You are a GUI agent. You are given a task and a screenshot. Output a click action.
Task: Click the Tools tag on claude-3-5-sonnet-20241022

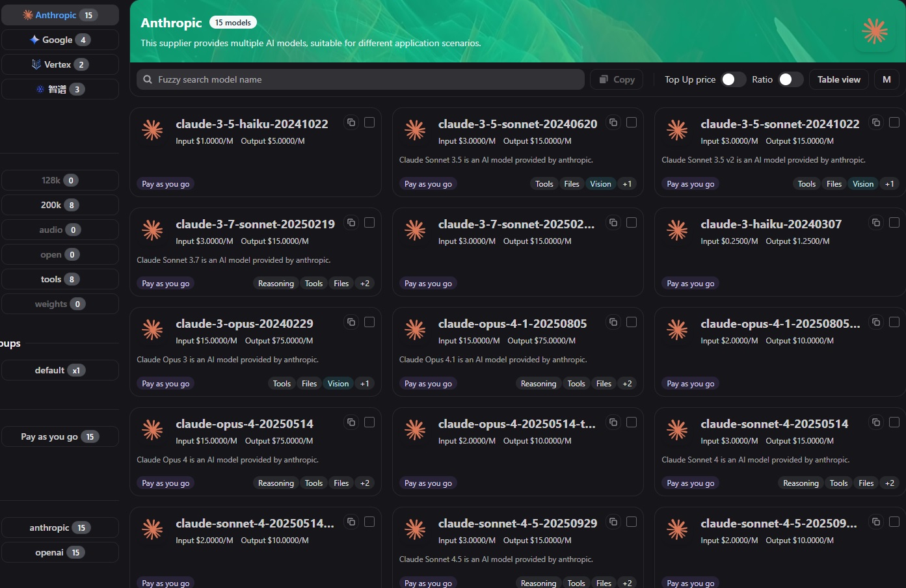[x=806, y=184]
